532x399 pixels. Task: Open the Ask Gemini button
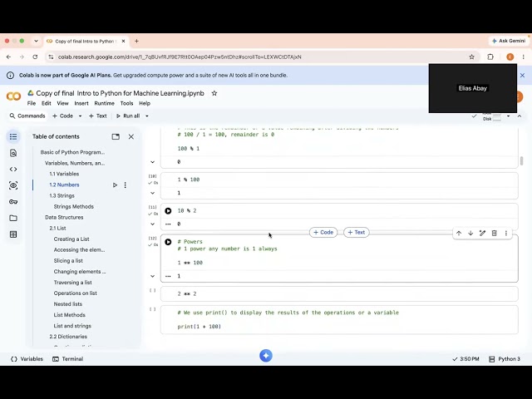pos(508,41)
